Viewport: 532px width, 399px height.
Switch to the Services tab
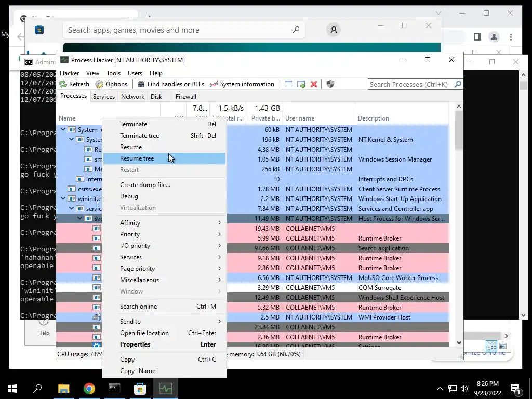tap(104, 96)
